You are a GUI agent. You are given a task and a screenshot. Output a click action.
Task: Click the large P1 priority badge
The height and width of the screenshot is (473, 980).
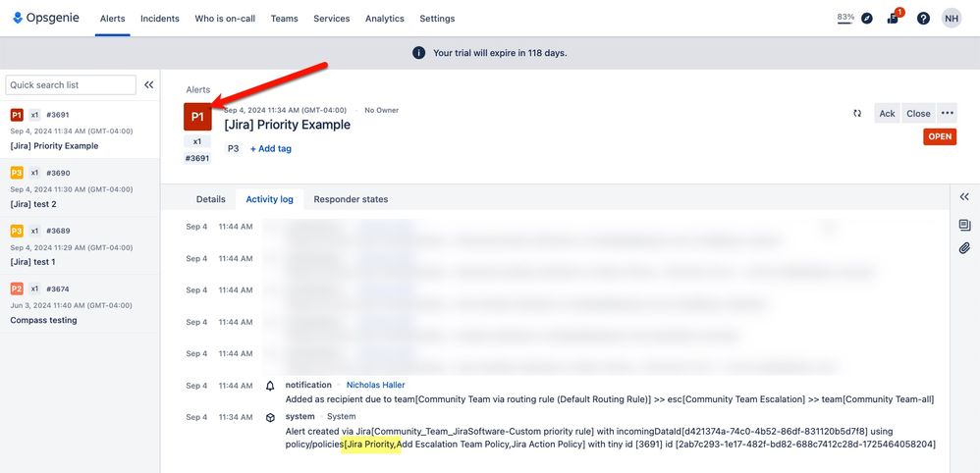click(x=197, y=116)
